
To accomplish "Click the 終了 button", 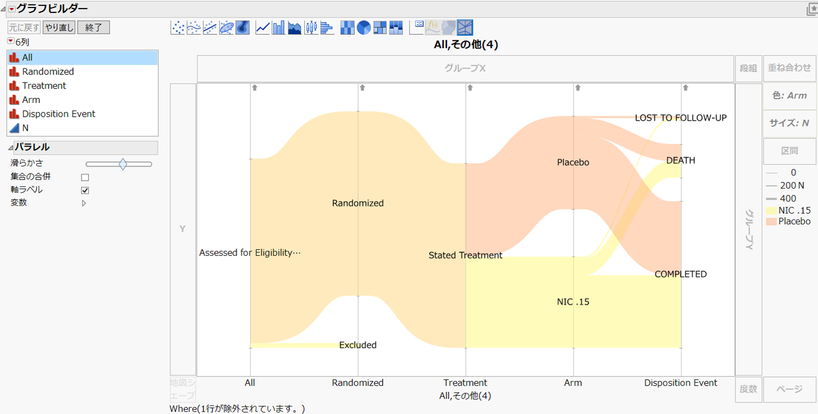I will [93, 27].
